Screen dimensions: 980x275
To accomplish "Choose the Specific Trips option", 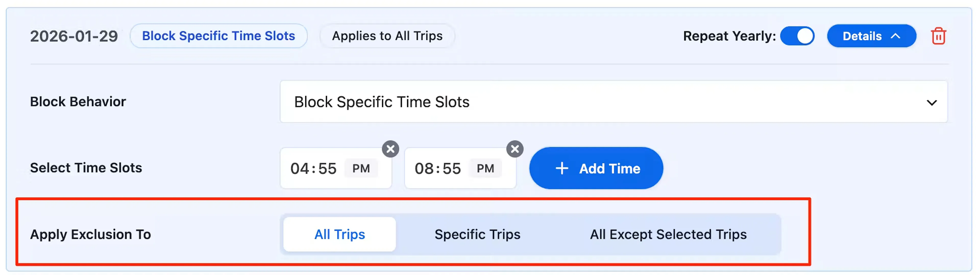I will [x=477, y=234].
